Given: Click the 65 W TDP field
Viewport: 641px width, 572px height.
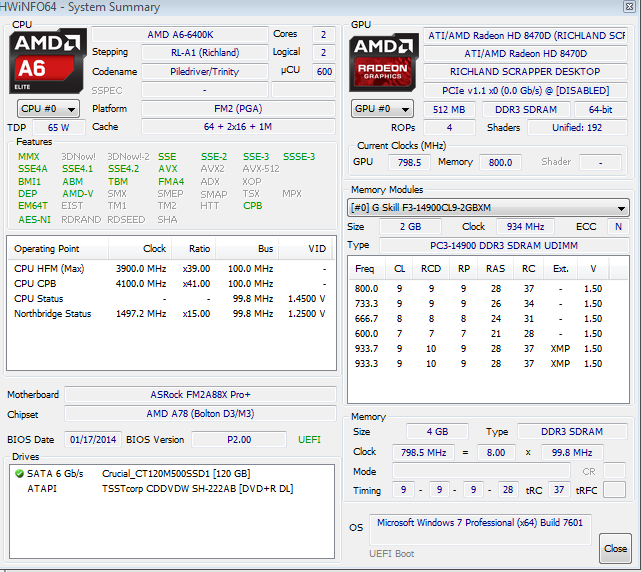Looking at the screenshot, I should 58,128.
